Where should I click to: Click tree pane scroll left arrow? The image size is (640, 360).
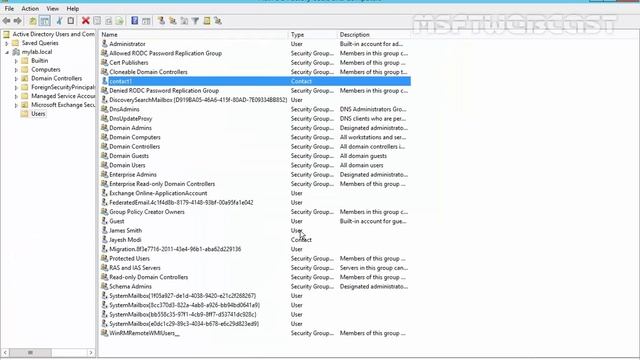click(5, 352)
